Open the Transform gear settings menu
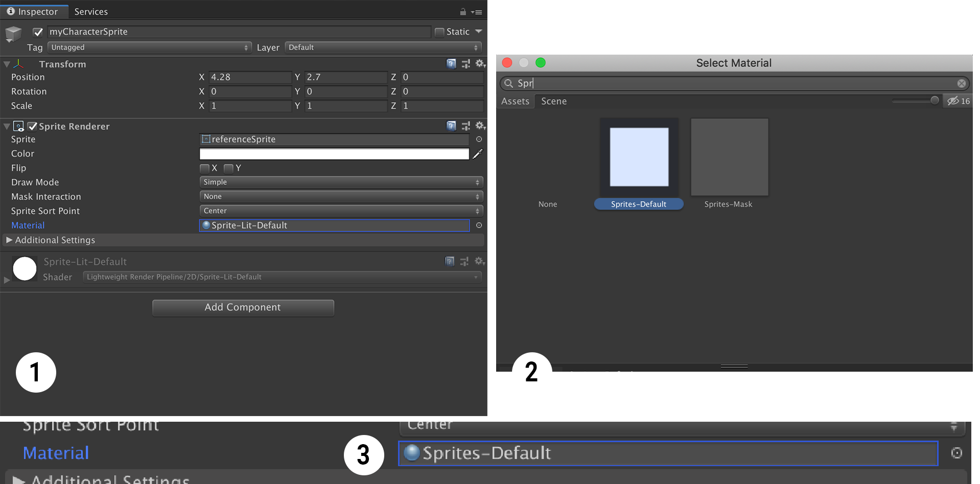 click(479, 63)
